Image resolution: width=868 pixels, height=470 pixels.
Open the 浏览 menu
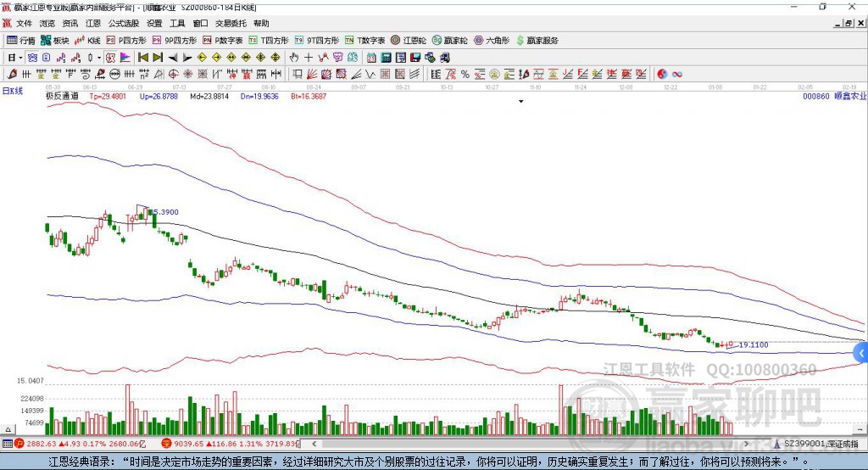tap(47, 23)
